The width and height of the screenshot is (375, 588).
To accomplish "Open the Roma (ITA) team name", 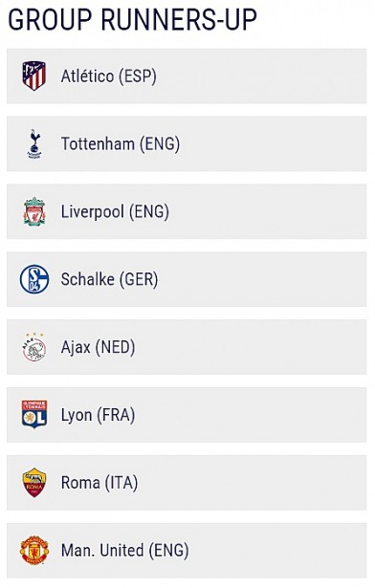I will tap(99, 483).
